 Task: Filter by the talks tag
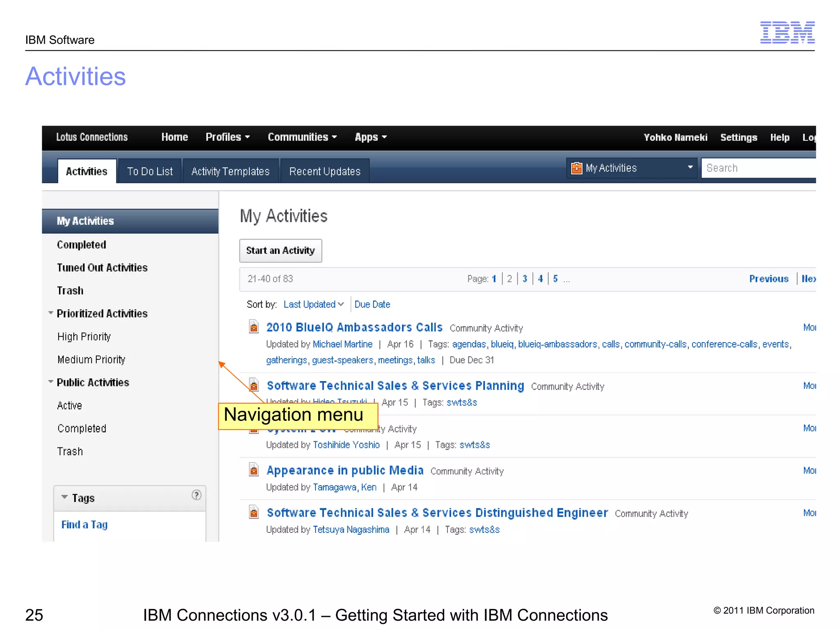click(x=426, y=360)
